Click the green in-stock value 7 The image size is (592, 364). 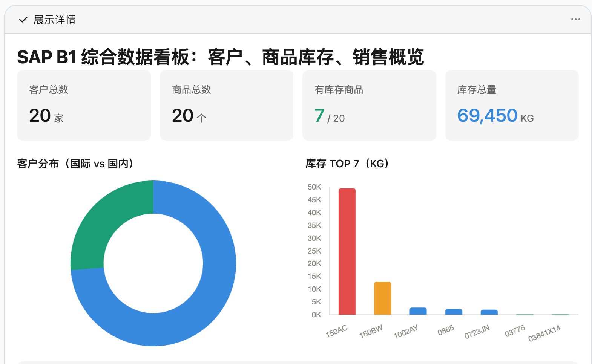pyautogui.click(x=319, y=115)
